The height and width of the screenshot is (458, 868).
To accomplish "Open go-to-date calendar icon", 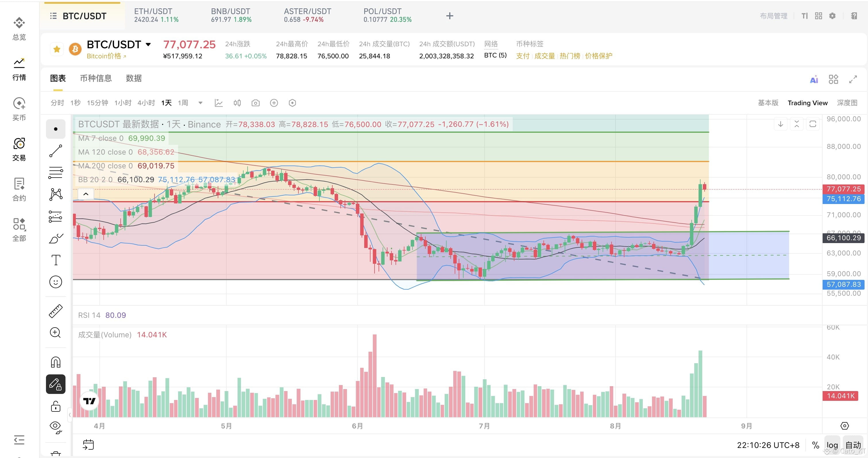I will 88,445.
